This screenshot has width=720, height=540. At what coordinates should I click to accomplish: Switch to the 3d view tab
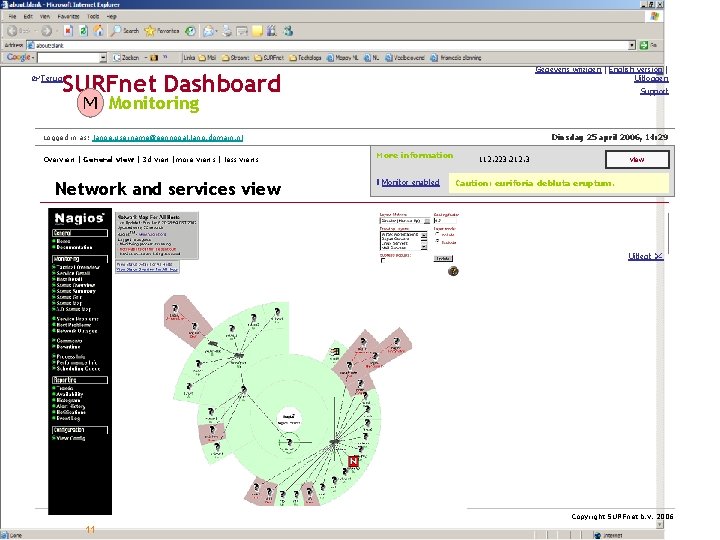tap(155, 159)
